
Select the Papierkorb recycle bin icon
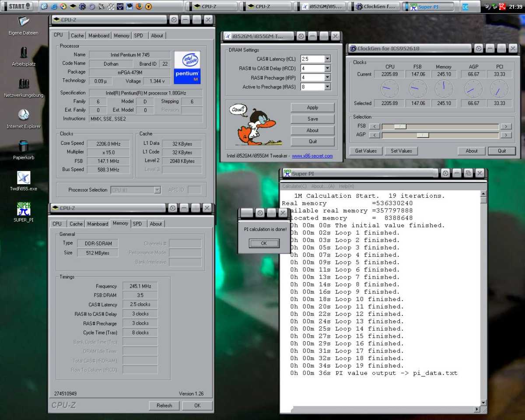pos(23,150)
